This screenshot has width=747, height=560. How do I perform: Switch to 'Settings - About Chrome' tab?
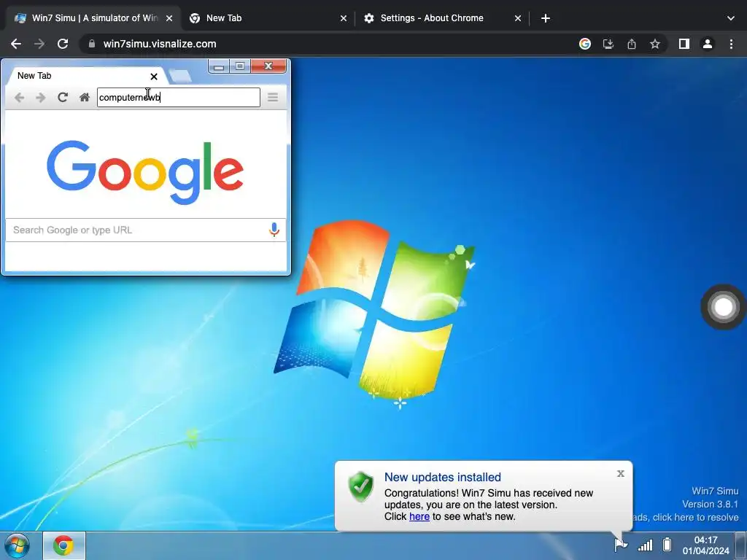tap(441, 18)
